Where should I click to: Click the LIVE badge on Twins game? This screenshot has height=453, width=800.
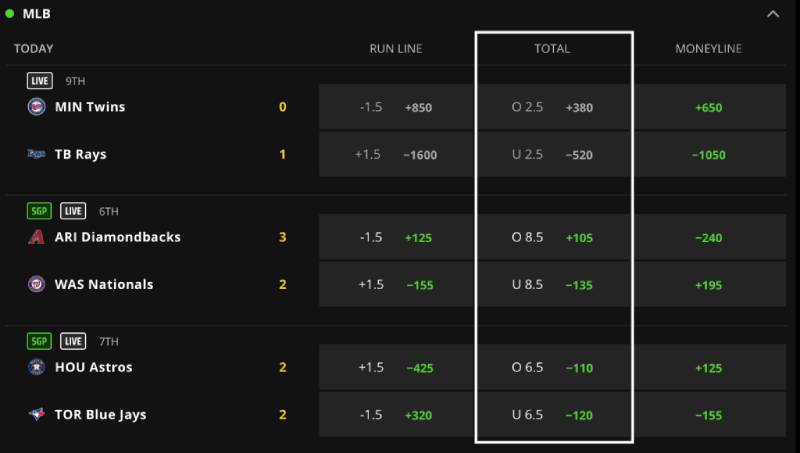pos(41,81)
